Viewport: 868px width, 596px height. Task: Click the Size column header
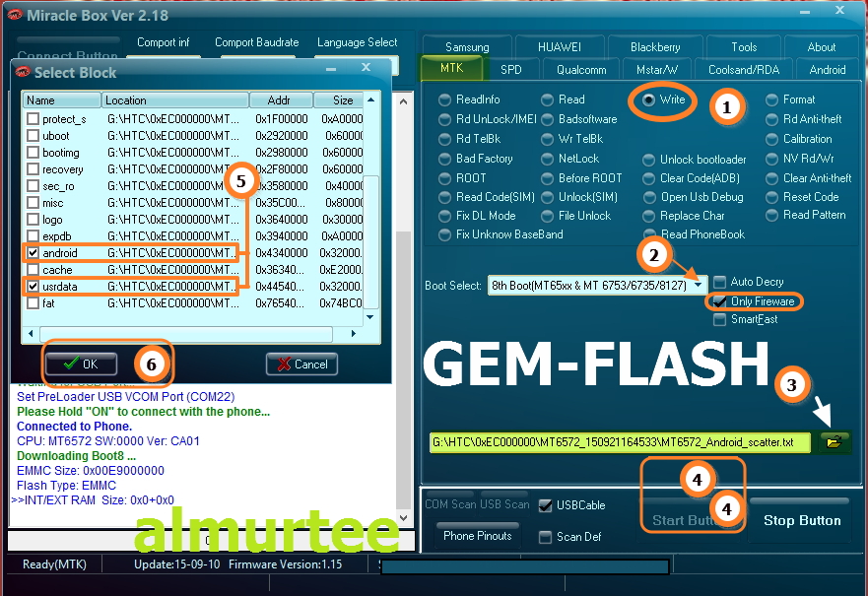(338, 100)
